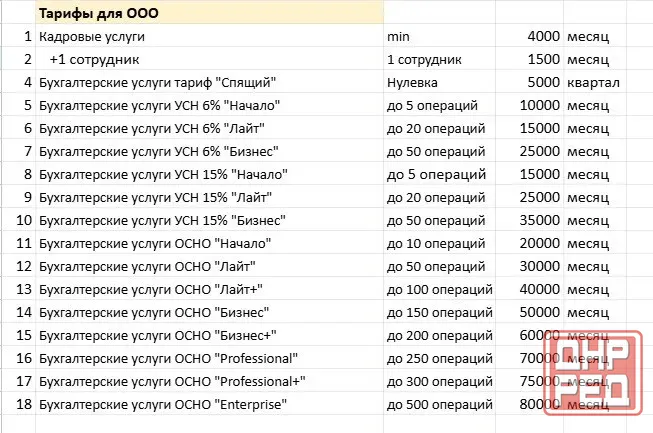The width and height of the screenshot is (653, 433).
Task: Select the УСН 15% "Начало" service cell
Action: tap(209, 174)
